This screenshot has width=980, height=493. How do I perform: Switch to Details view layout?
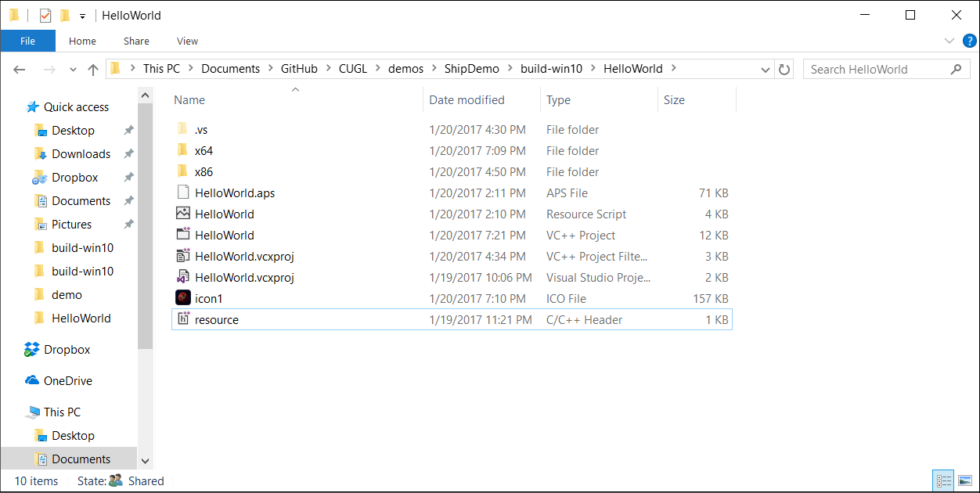(943, 480)
